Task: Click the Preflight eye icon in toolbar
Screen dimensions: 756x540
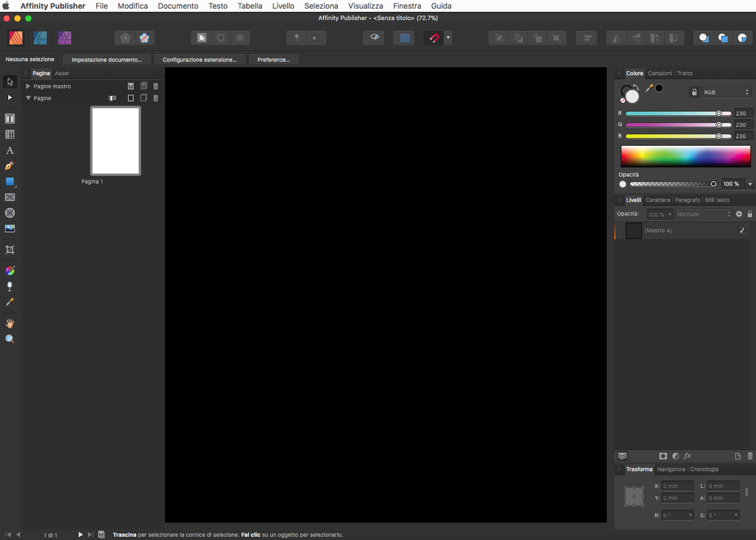Action: point(374,38)
